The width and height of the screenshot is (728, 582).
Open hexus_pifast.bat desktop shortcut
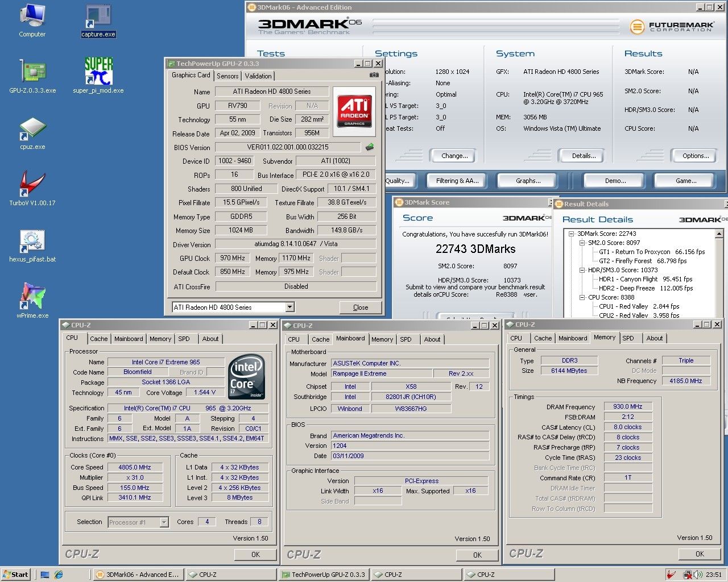[x=32, y=245]
